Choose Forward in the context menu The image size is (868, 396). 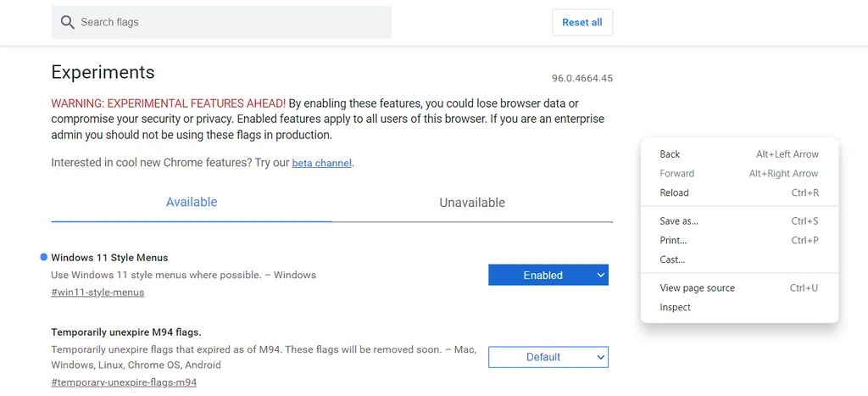point(739,173)
